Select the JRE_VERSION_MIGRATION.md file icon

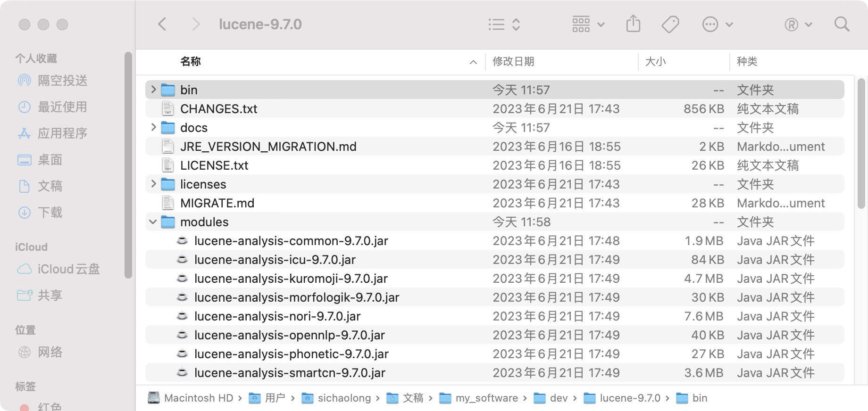pos(168,146)
